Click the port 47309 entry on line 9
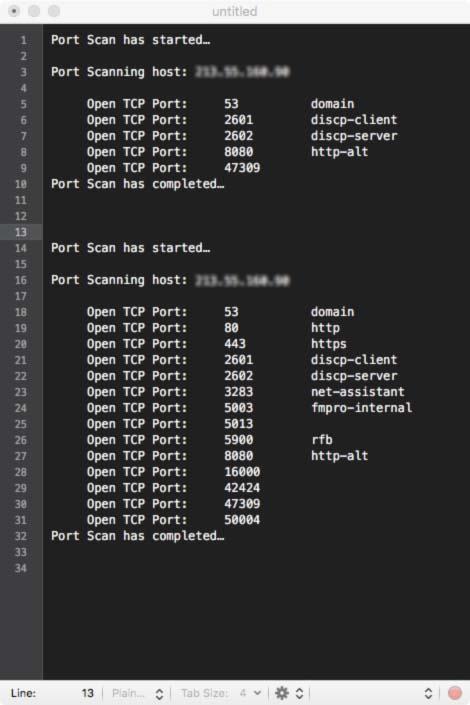The height and width of the screenshot is (705, 470). coord(242,168)
